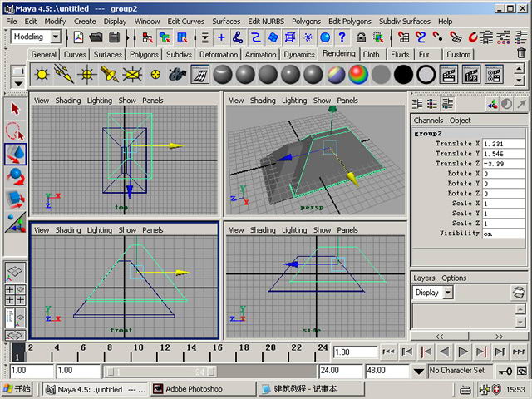Click the question mark help icon
Screen dimensions: 532x399
pos(342,37)
